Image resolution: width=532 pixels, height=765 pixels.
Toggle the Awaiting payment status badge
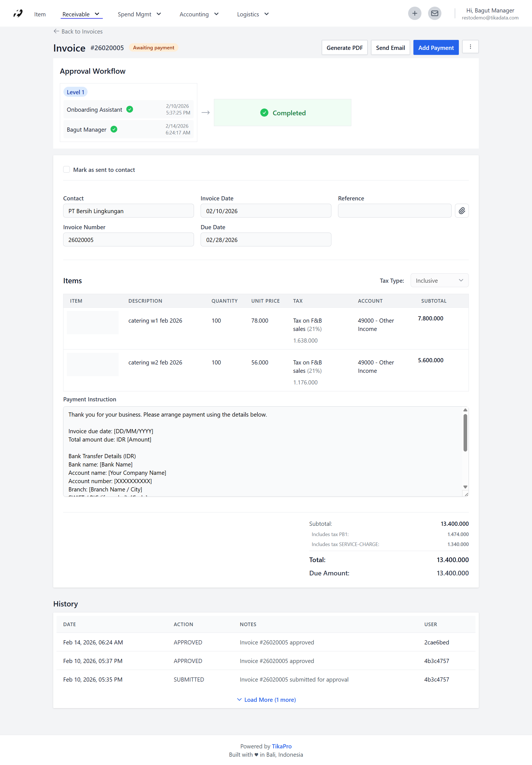(x=153, y=47)
